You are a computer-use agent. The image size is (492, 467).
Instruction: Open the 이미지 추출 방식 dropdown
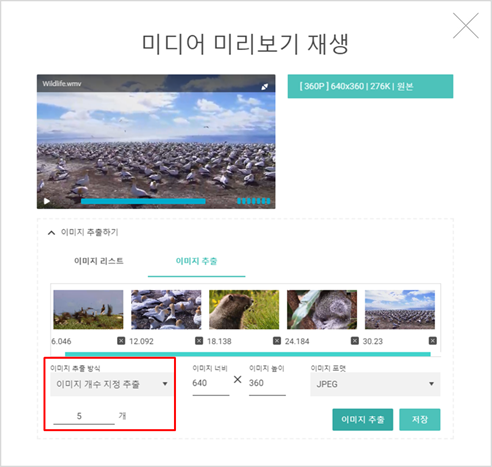point(112,384)
